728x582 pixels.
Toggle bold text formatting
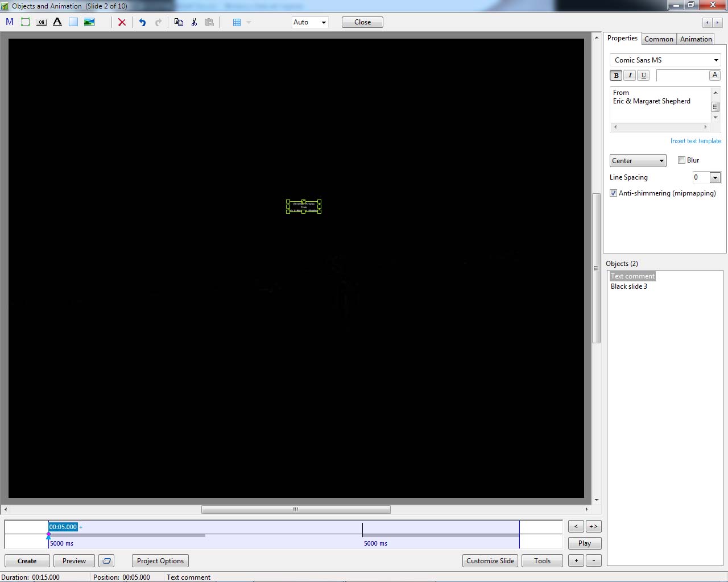point(616,75)
